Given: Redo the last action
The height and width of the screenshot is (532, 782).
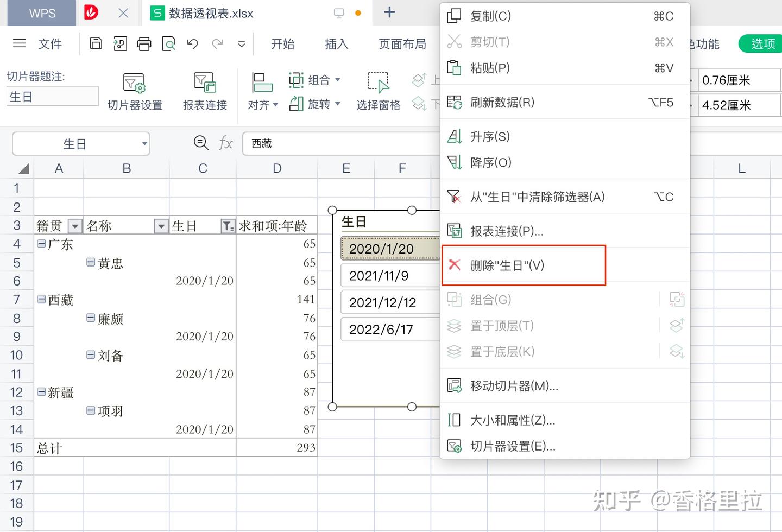Looking at the screenshot, I should click(x=217, y=43).
